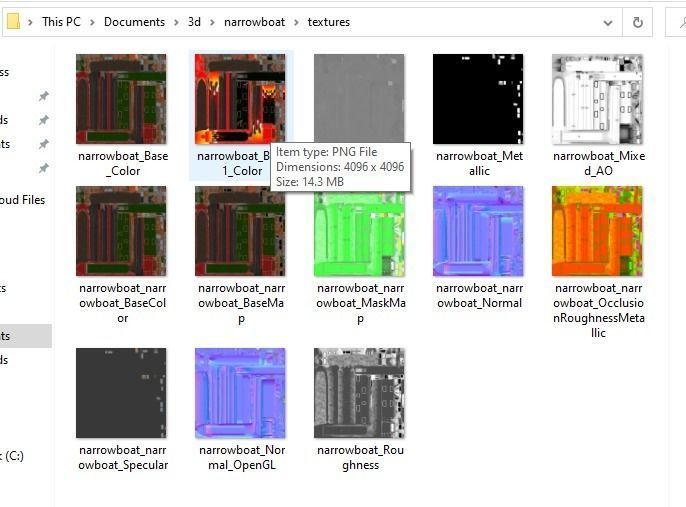Click the highlighted sidebar navigation item
686x507 pixels.
click(x=26, y=336)
